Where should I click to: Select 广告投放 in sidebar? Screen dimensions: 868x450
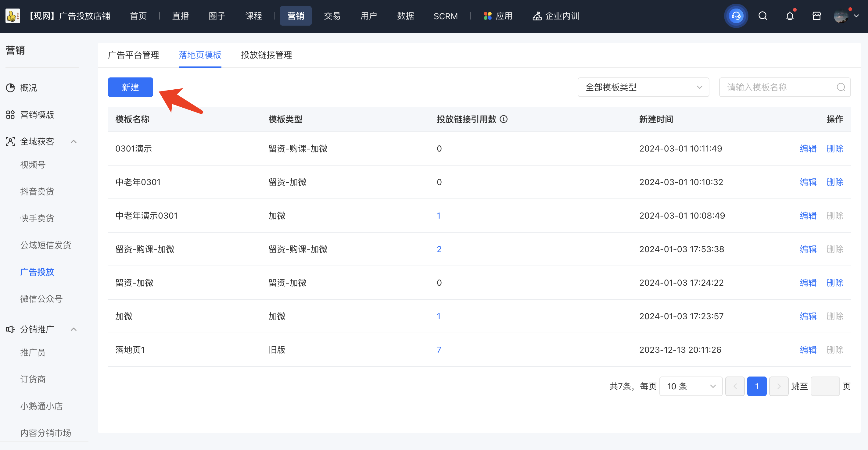pyautogui.click(x=37, y=272)
